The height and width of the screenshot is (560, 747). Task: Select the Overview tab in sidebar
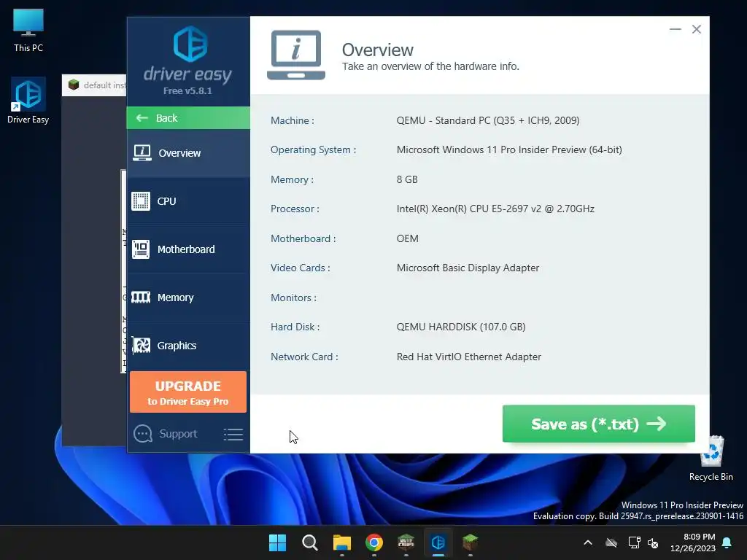click(188, 153)
